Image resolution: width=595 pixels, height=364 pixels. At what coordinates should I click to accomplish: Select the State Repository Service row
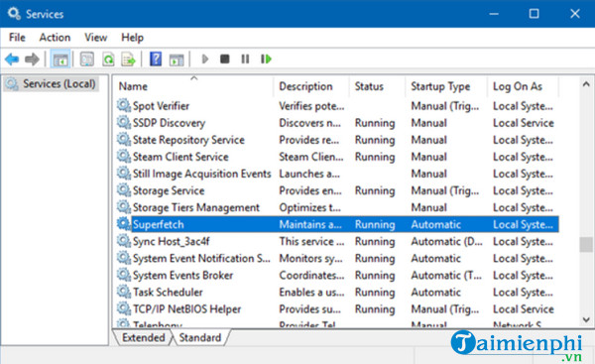coord(338,140)
